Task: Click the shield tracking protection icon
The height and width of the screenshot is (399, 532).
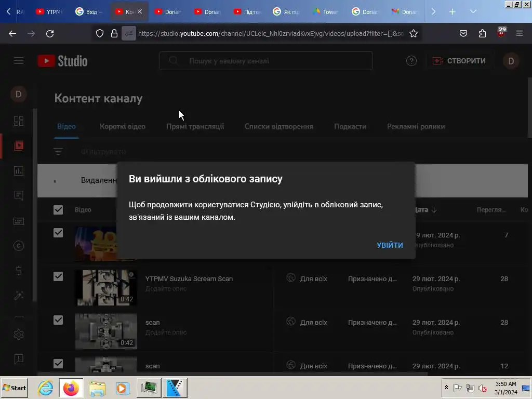Action: click(99, 34)
